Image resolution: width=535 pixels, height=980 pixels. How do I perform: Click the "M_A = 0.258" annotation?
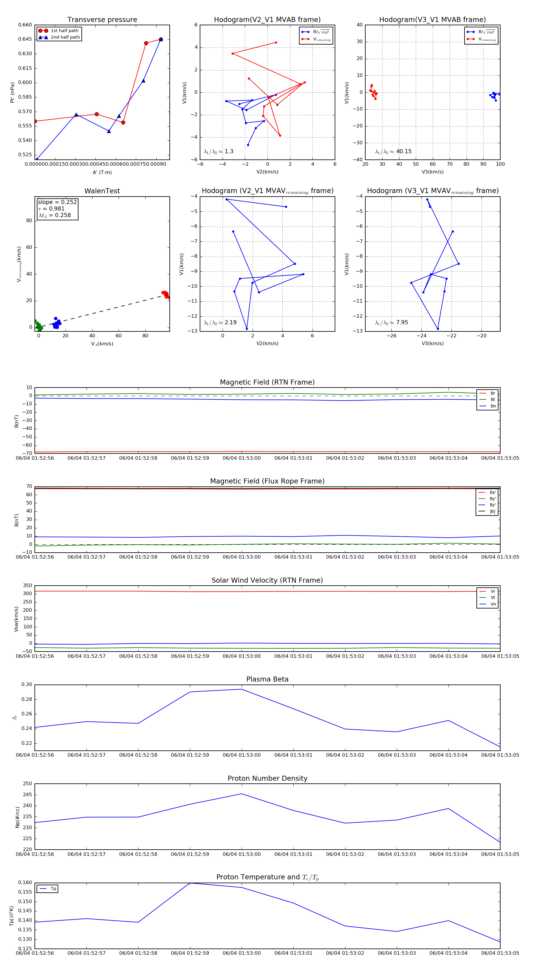click(54, 215)
